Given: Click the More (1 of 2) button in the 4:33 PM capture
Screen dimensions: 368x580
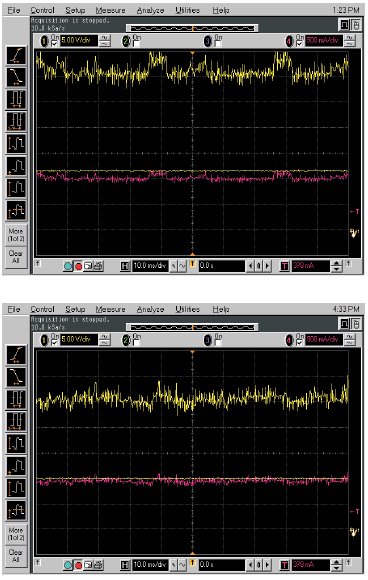Looking at the screenshot, I should pos(16,534).
